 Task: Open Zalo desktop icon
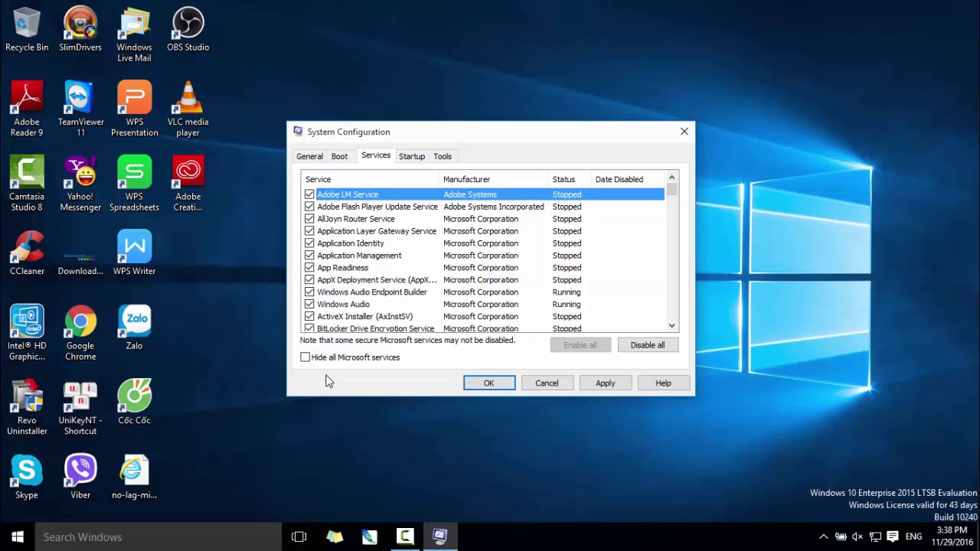coord(134,328)
